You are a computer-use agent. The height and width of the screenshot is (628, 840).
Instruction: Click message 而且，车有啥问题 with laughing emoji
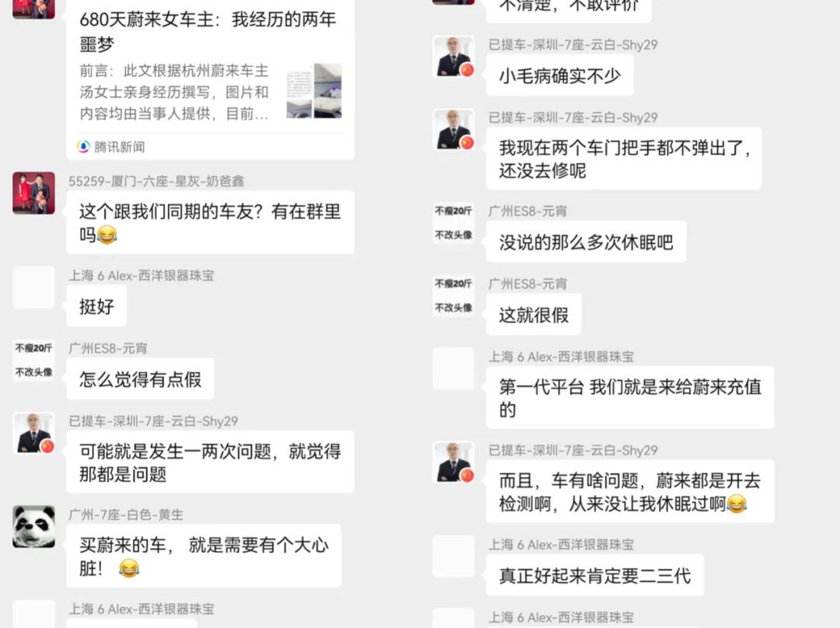pos(630,491)
